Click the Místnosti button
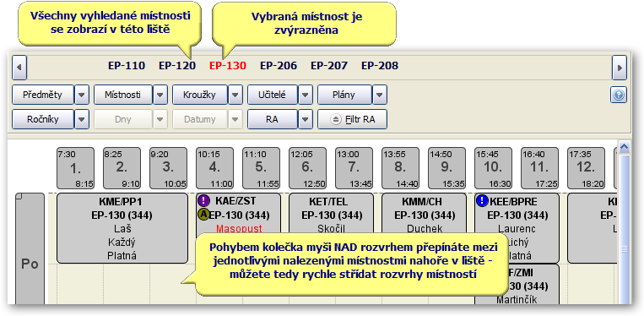 (122, 95)
